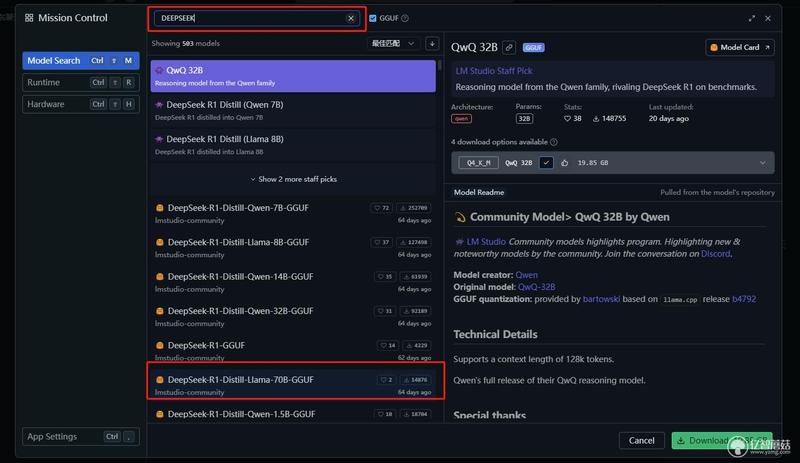The image size is (800, 463).
Task: Select DeepSeek R1 Distill (Llama 8B) staff pick
Action: [x=293, y=144]
